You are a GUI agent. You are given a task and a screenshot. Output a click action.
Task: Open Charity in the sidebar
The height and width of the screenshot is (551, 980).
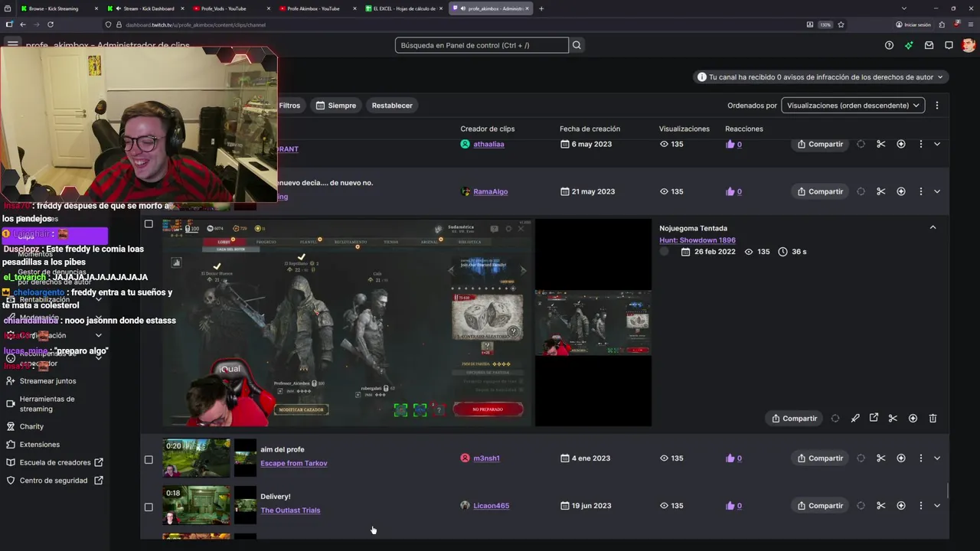(x=31, y=426)
